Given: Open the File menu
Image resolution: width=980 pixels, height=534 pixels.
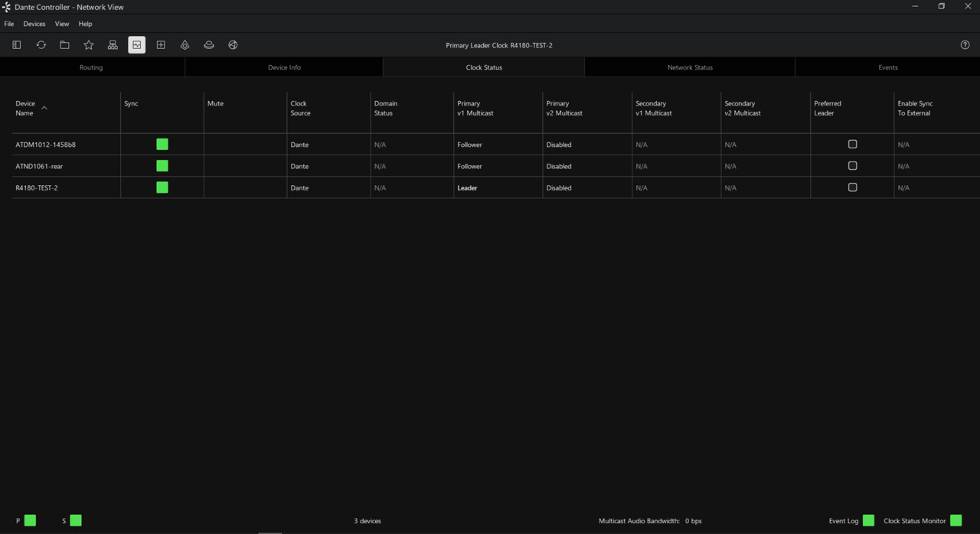Looking at the screenshot, I should pyautogui.click(x=9, y=24).
